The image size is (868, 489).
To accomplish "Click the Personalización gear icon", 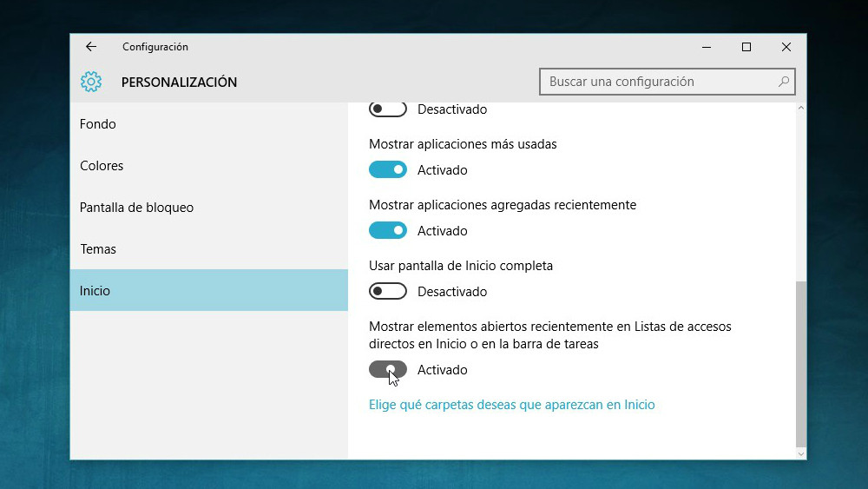I will coord(91,82).
